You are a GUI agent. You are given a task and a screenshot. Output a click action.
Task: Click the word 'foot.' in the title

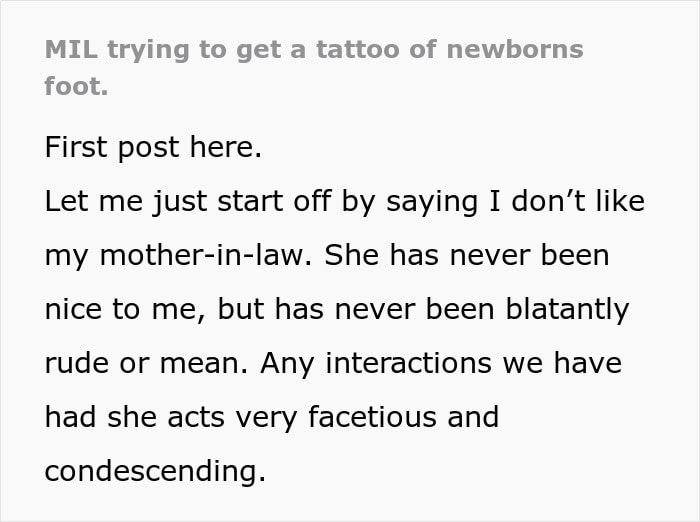[76, 86]
